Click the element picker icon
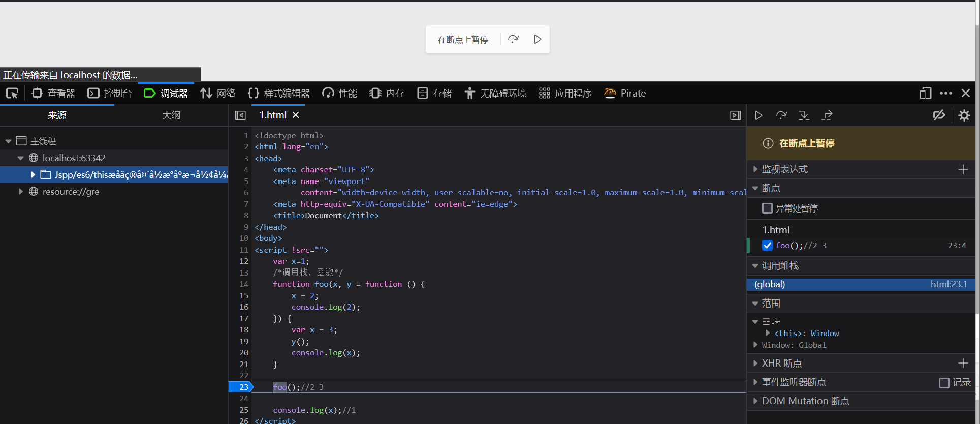This screenshot has height=424, width=980. click(x=12, y=94)
